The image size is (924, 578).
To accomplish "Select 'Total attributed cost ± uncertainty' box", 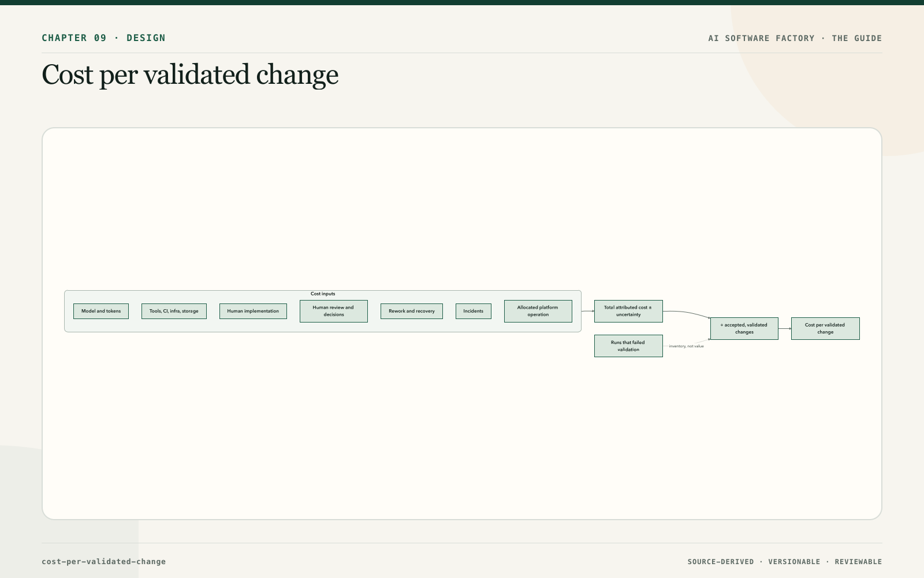I will pyautogui.click(x=628, y=311).
